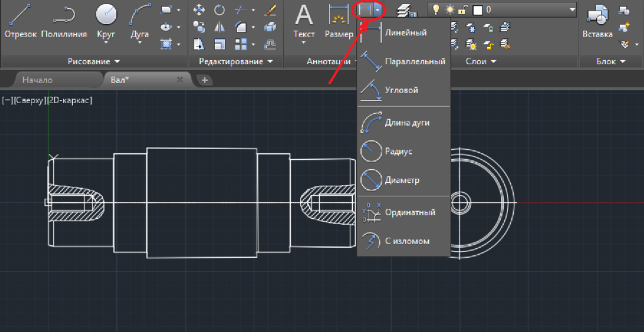The height and width of the screenshot is (332, 644).
Task: Choose Линейный from the dimension menu
Action: [403, 32]
